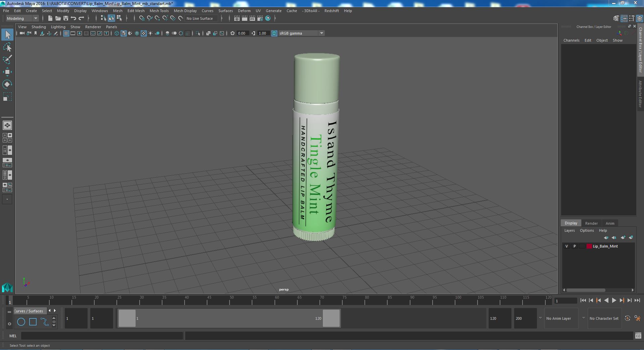Activate the Select tool arrow
Image resolution: width=644 pixels, height=350 pixels.
pyautogui.click(x=7, y=35)
